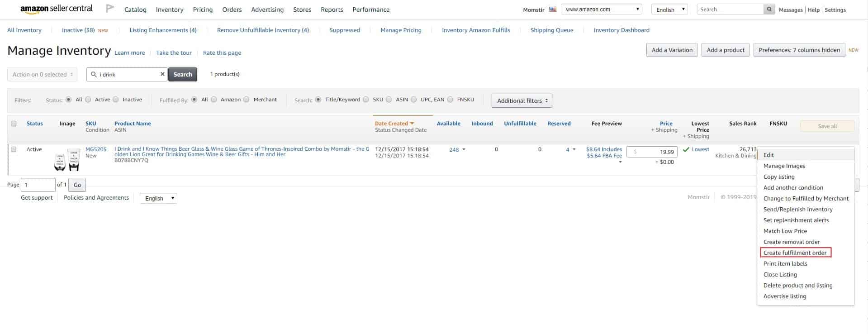Select Status filter 'Inactive' radio button
Image resolution: width=868 pixels, height=334 pixels.
tap(116, 100)
